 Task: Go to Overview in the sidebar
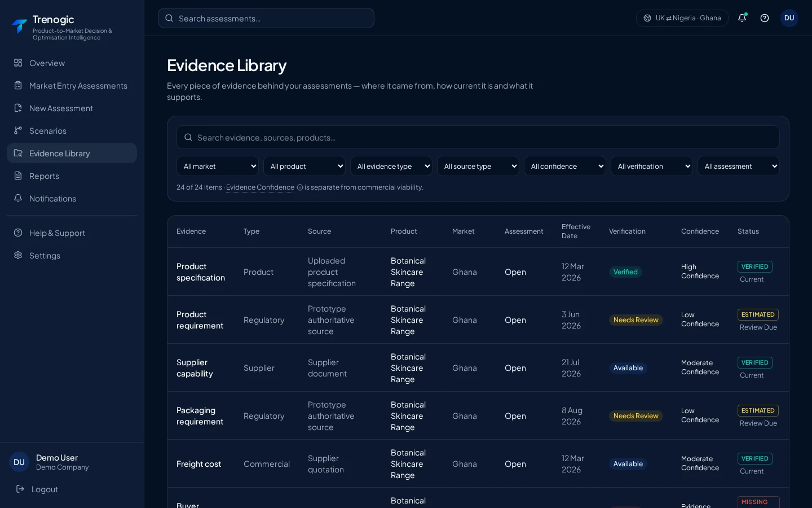point(72,63)
